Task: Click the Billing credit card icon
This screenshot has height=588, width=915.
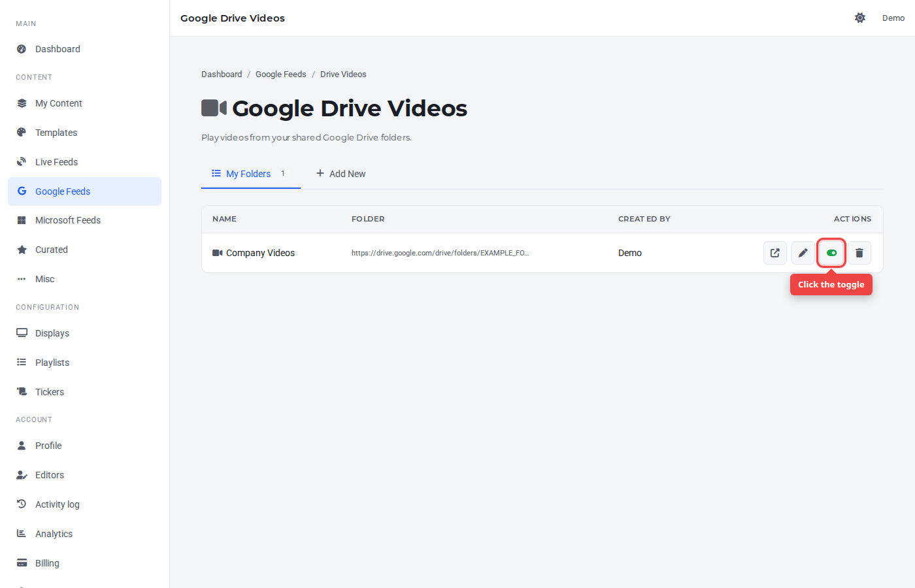Action: tap(22, 563)
